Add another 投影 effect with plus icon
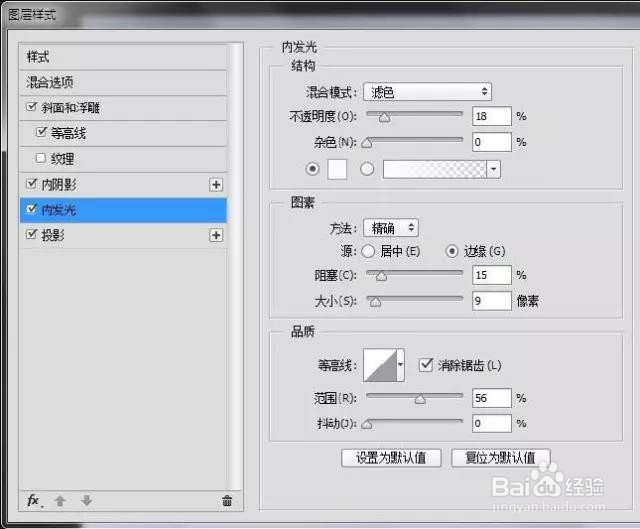The image size is (640, 529). pos(216,235)
